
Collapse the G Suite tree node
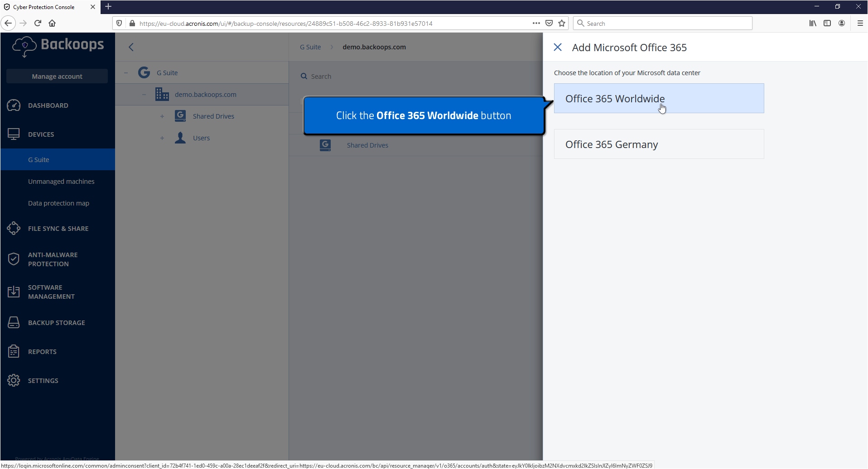pyautogui.click(x=126, y=72)
